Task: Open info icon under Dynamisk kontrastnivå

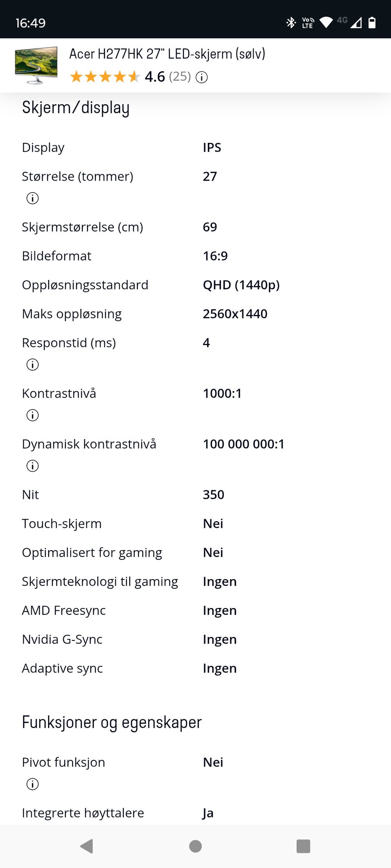Action: tap(33, 466)
